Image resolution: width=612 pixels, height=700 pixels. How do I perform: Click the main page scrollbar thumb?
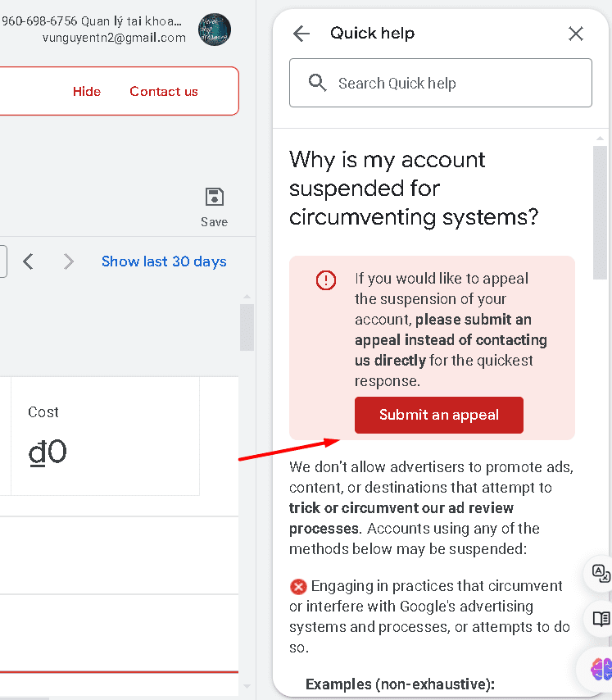[x=247, y=327]
